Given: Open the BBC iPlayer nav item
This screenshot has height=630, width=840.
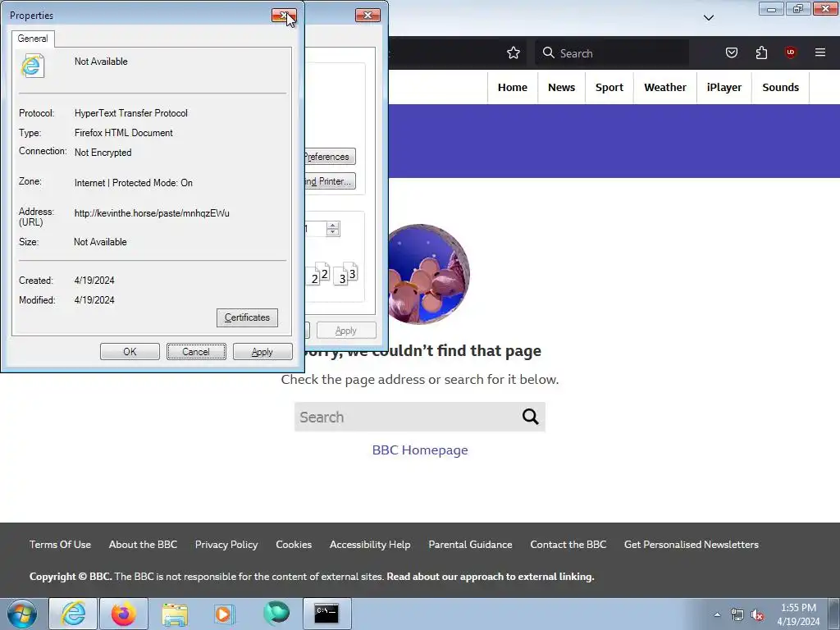Looking at the screenshot, I should (724, 87).
